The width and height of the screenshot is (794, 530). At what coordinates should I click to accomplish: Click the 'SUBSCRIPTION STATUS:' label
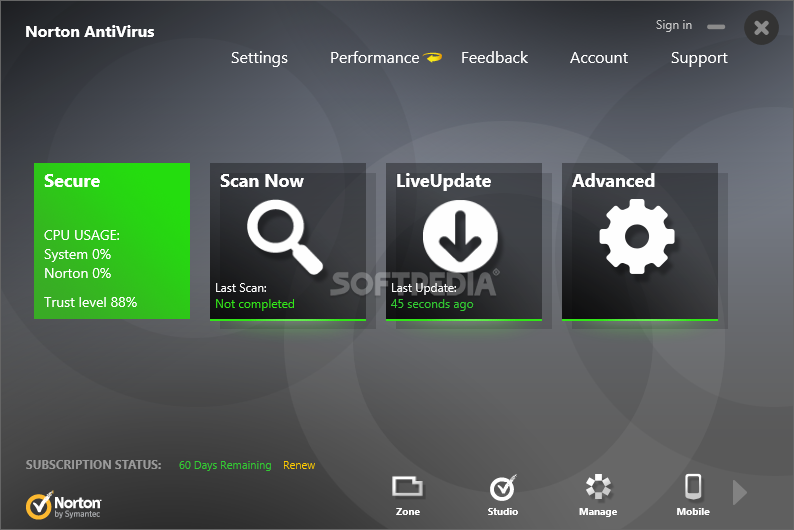click(94, 465)
